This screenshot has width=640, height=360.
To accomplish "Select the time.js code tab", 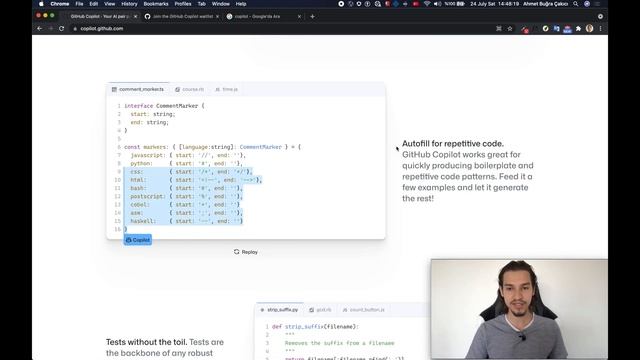I will 227,89.
